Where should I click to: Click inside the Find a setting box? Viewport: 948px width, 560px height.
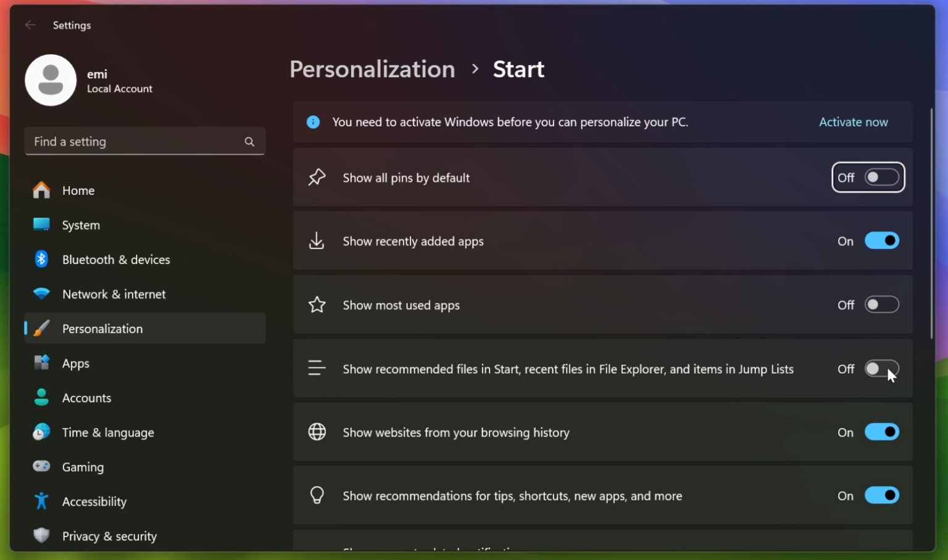point(123,141)
